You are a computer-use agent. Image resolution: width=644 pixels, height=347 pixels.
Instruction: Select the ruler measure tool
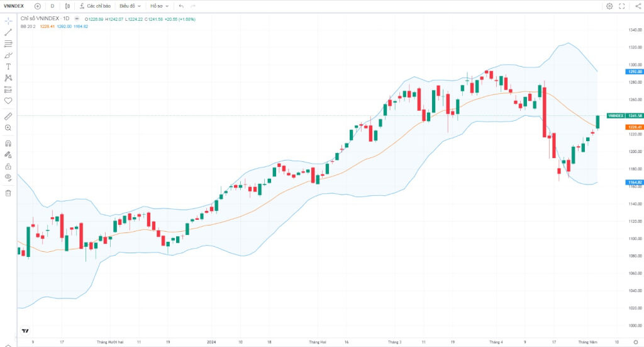pos(8,117)
